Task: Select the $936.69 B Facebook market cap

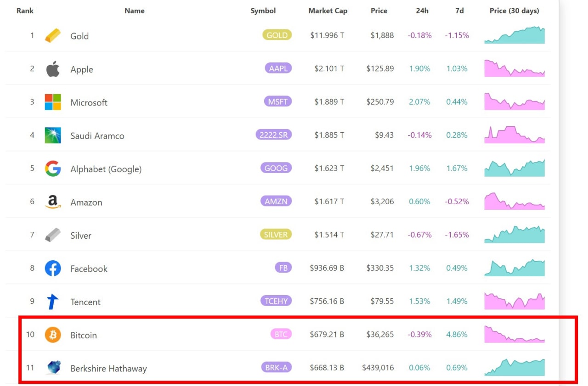Action: point(327,268)
